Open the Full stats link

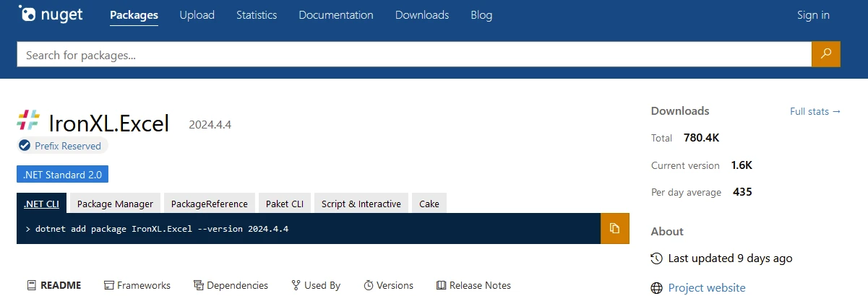pyautogui.click(x=815, y=111)
